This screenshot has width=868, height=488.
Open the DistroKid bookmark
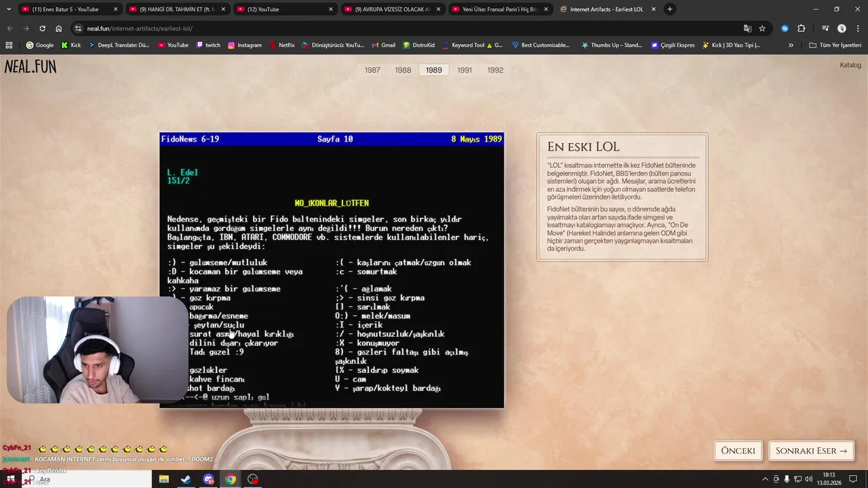pyautogui.click(x=418, y=45)
